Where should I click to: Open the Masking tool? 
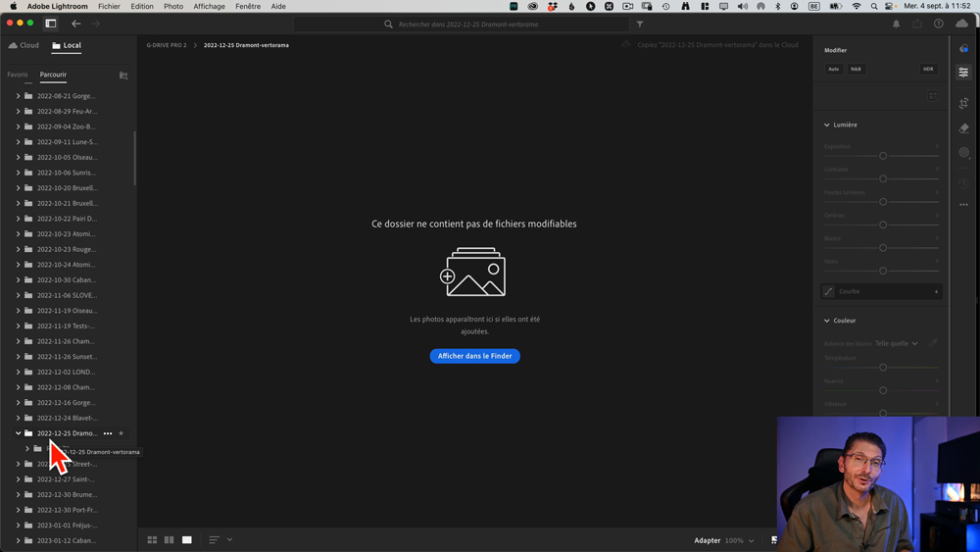[964, 153]
